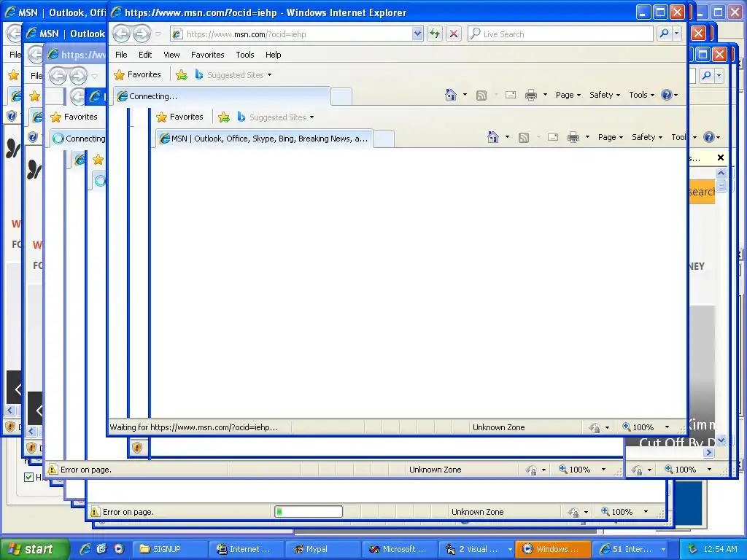Launch Internet Explorer from quick launch

pos(86,549)
